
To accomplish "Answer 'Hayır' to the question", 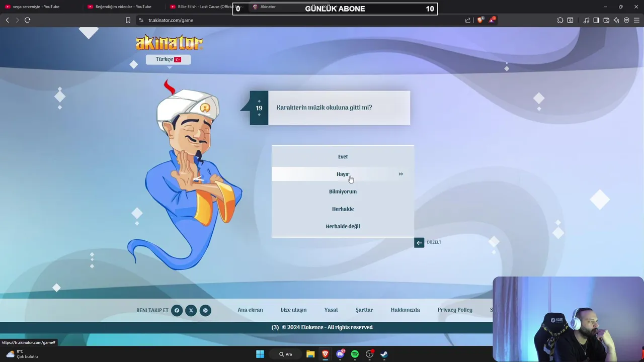I will (343, 174).
